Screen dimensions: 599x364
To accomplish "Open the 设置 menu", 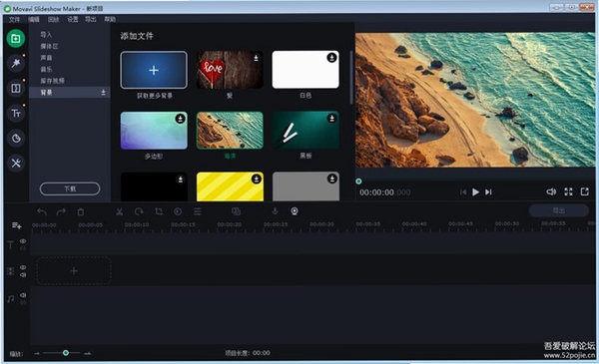I will pos(73,19).
